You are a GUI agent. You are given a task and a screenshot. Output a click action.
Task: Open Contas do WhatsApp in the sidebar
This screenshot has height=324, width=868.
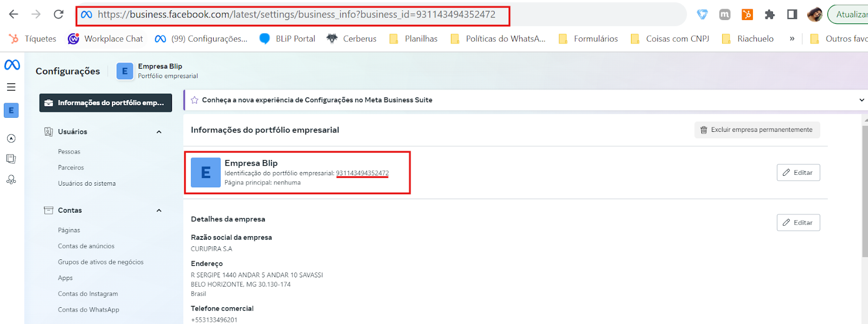[x=88, y=309]
